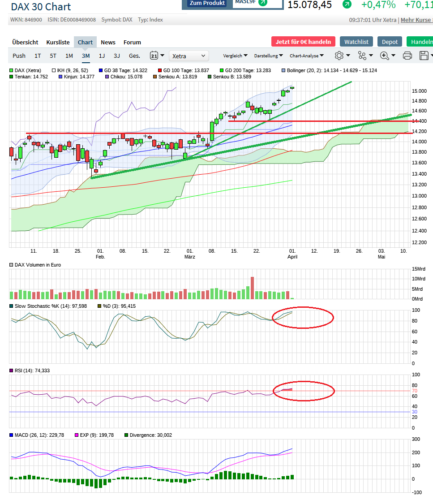Image resolution: width=433 pixels, height=504 pixels.
Task: Click the print chart icon
Action: [407, 56]
